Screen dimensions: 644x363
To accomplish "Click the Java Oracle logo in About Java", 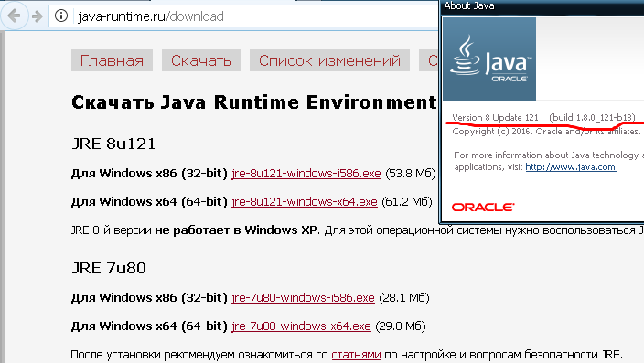I will point(489,59).
